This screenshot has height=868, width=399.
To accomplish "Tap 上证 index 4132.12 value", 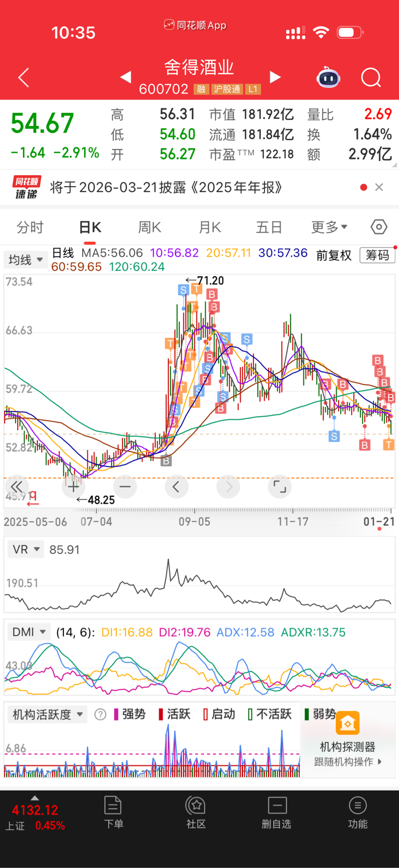I will [35, 810].
